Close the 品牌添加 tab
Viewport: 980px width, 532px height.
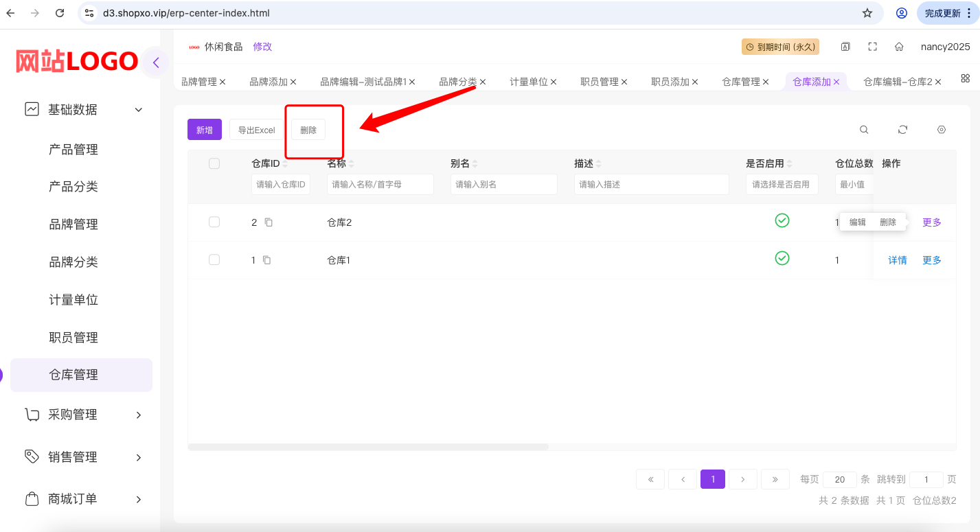pyautogui.click(x=293, y=82)
